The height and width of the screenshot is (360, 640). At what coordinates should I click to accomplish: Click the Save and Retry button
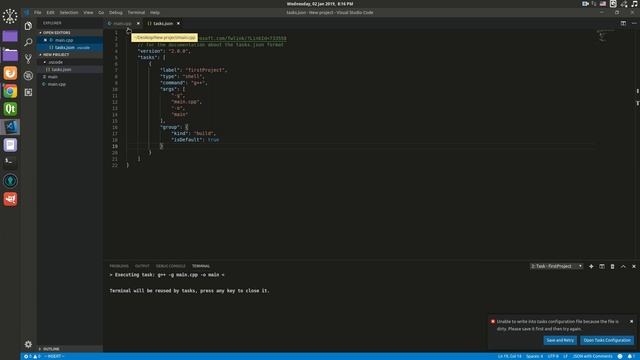tap(560, 340)
